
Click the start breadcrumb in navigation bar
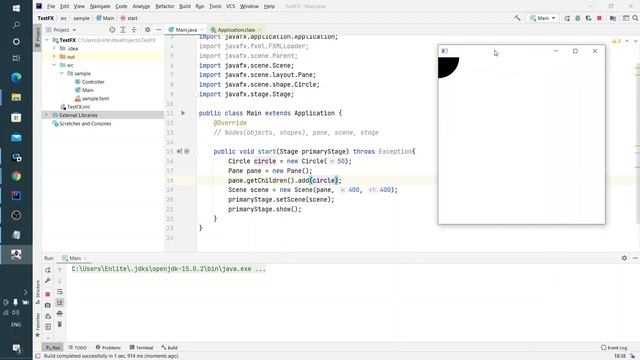(x=129, y=18)
